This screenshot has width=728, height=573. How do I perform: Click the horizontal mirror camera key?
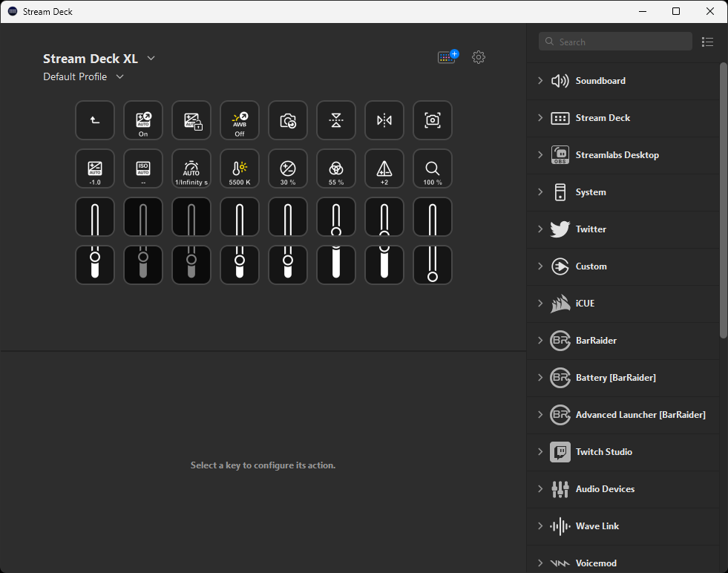384,120
